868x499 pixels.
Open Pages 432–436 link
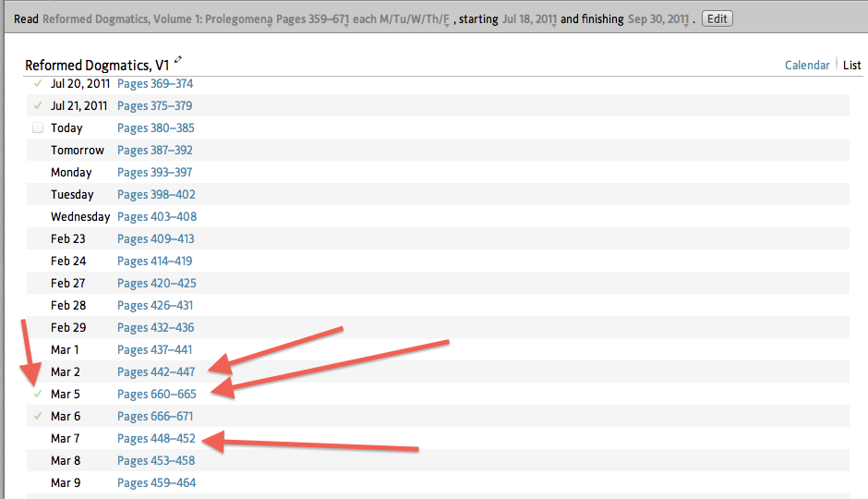(x=155, y=327)
